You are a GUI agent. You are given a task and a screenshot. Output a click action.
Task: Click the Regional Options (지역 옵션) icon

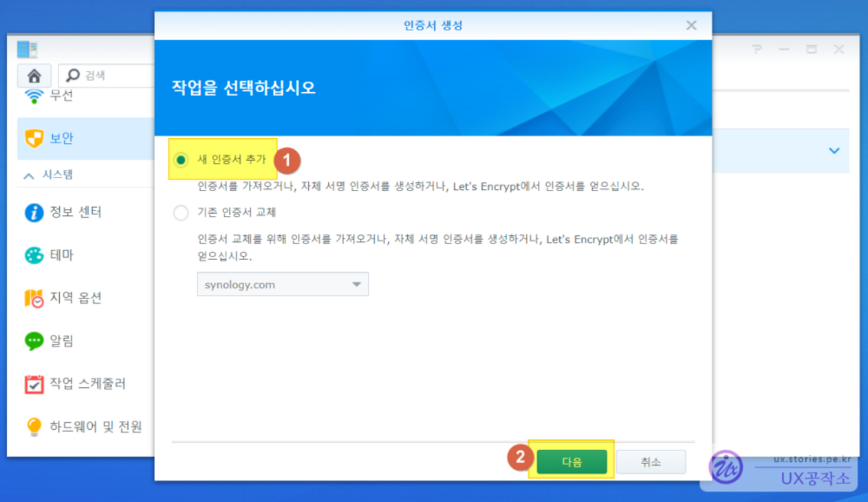click(x=34, y=298)
